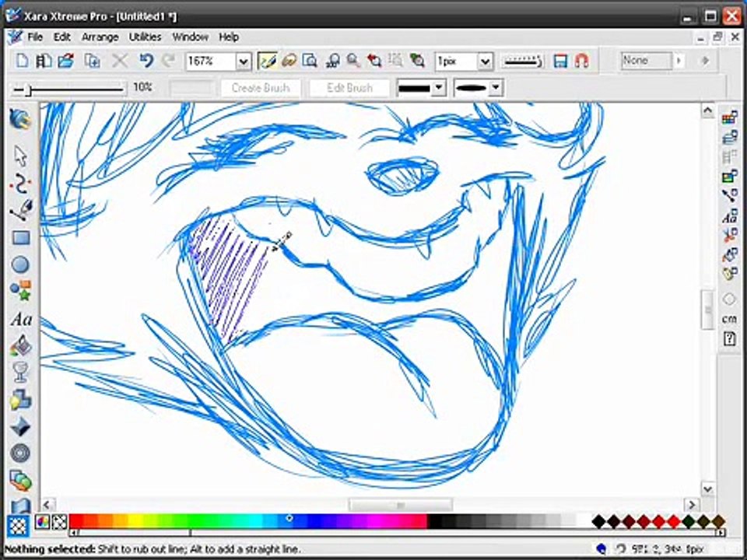The image size is (747, 560).
Task: Click the help question mark icon
Action: (x=729, y=338)
